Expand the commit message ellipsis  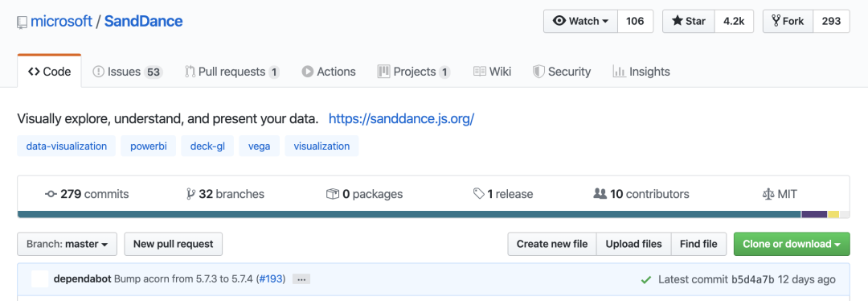pyautogui.click(x=301, y=279)
